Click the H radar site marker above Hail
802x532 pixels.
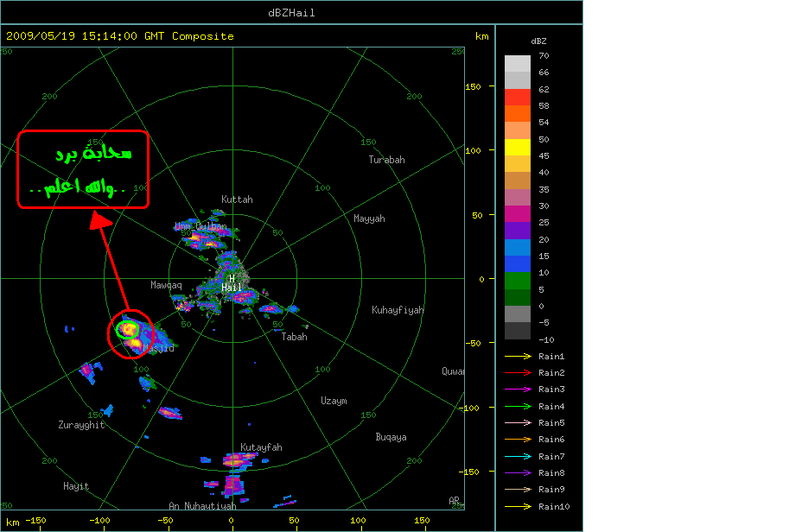tap(232, 278)
